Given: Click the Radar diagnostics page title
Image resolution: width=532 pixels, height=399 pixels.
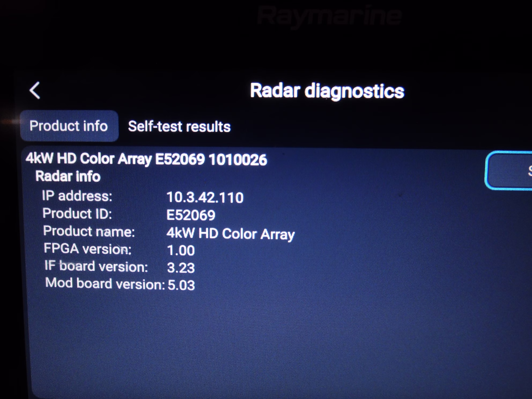Looking at the screenshot, I should pos(327,91).
